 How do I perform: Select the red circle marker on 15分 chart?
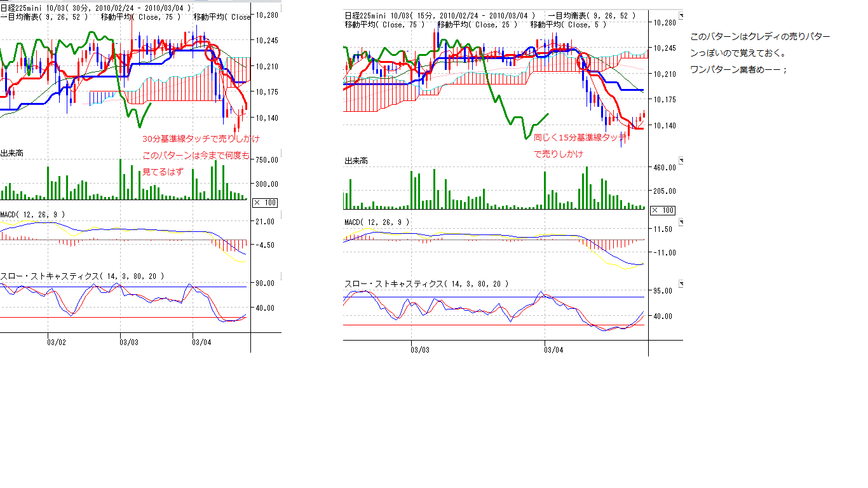point(583,61)
